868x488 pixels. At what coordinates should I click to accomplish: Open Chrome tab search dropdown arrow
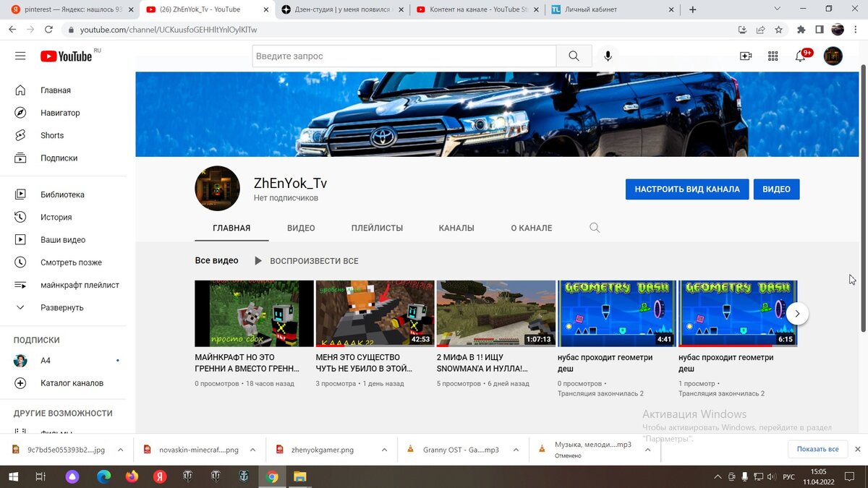click(778, 9)
